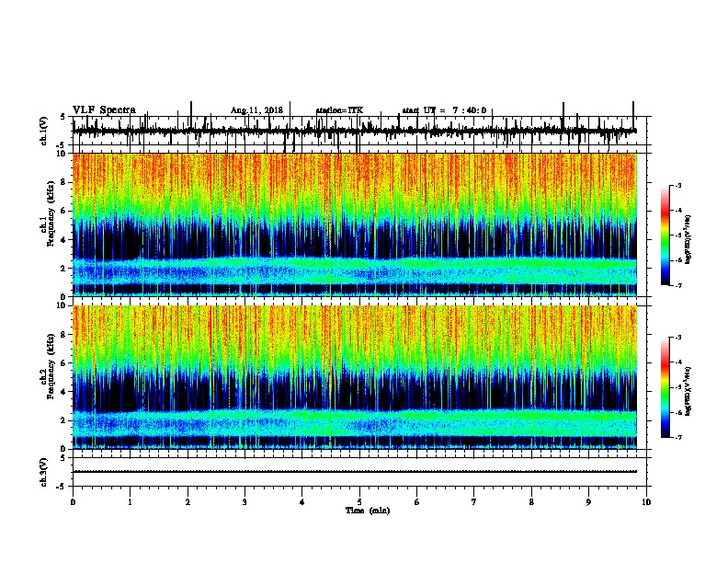This screenshot has height=563, width=728.
Task: Click the "VLF Spectra" plot title
Action: 104,110
